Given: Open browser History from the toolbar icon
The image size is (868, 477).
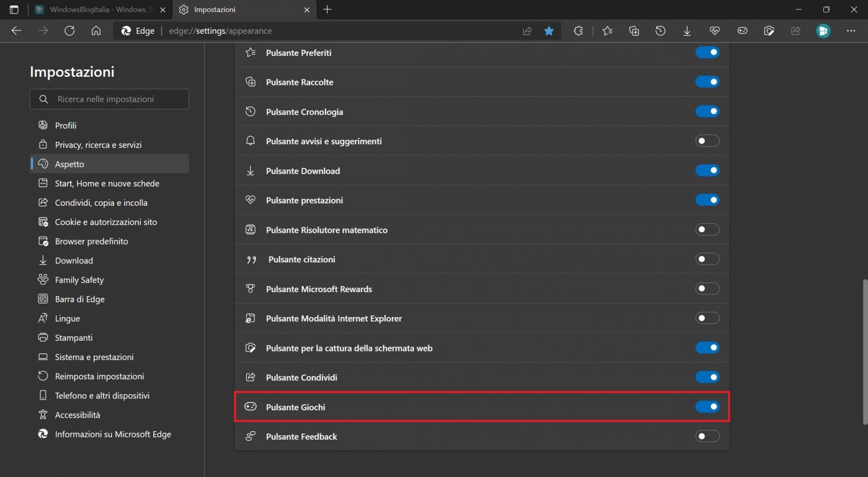Looking at the screenshot, I should tap(660, 31).
